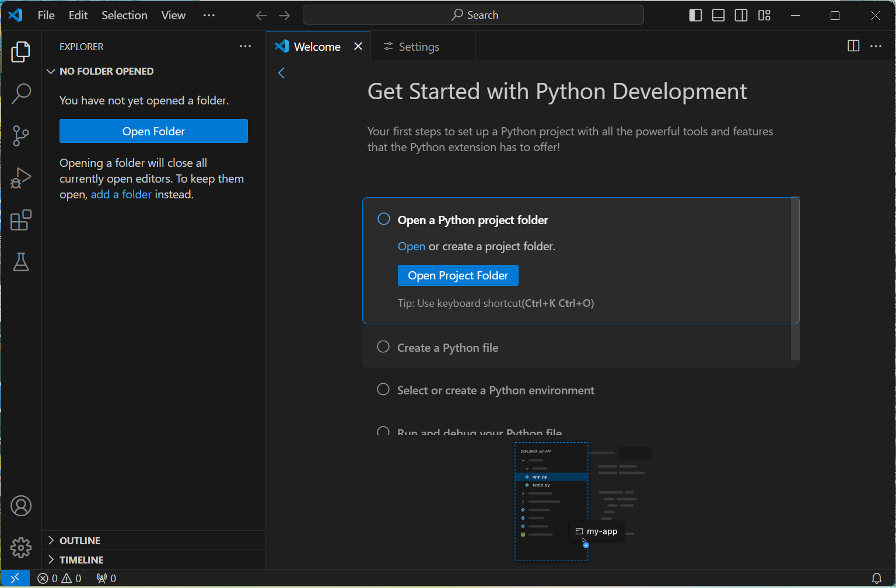This screenshot has width=896, height=588.
Task: Go back from the walkthrough chevron
Action: (x=281, y=73)
